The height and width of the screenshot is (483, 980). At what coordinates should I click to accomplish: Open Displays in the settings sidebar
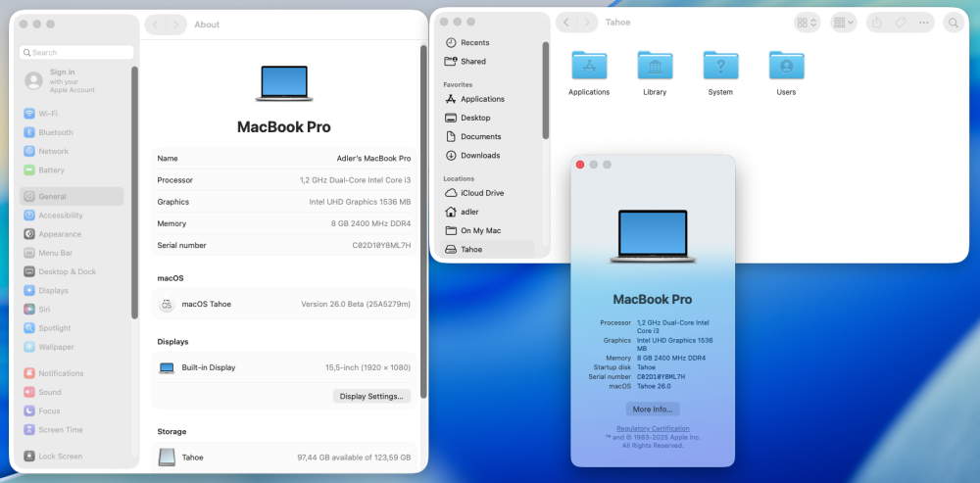[x=72, y=291]
